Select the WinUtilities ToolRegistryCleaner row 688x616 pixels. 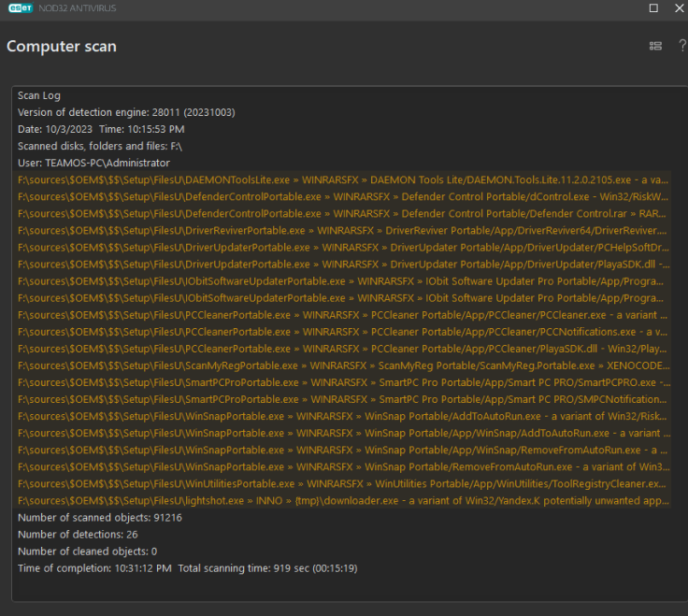343,484
